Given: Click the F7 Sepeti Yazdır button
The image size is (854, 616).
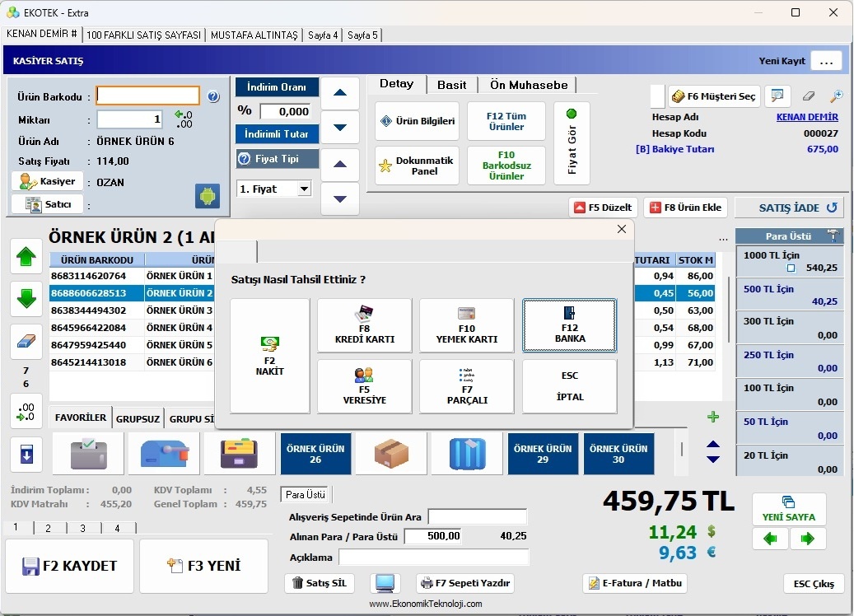Looking at the screenshot, I should click(x=465, y=583).
